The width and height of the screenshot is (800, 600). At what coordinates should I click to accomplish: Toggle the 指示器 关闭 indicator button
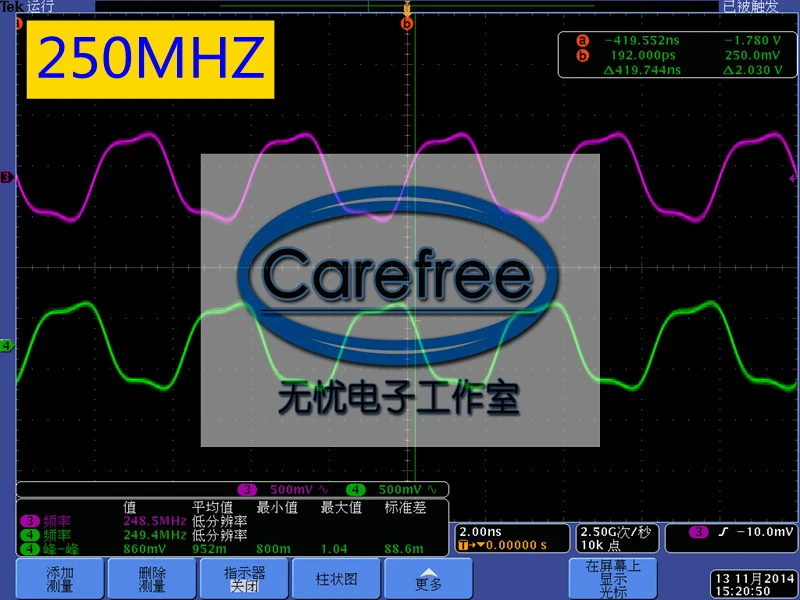tap(244, 579)
